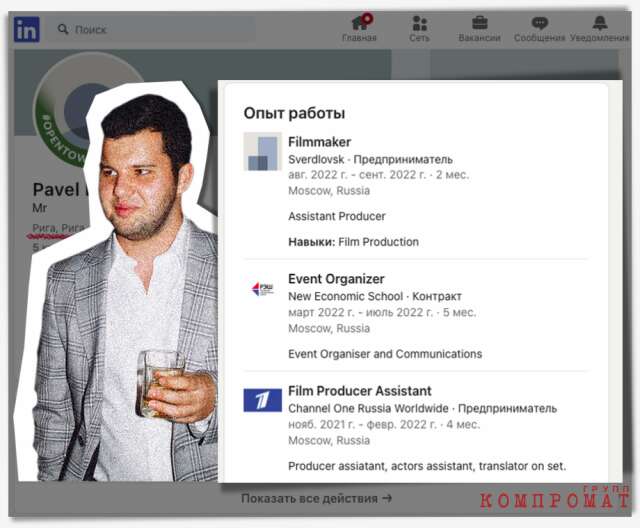Focus the Поиск search field

click(153, 29)
